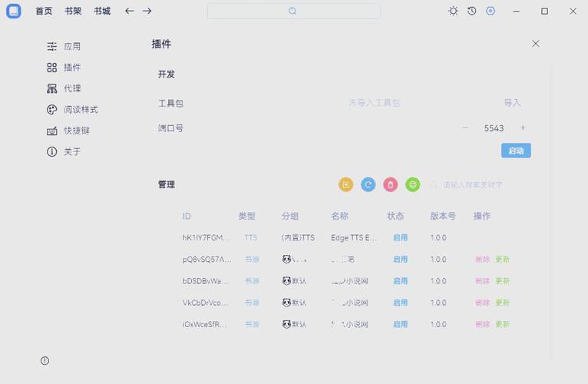Click the Edge TTS E… name cell
The width and height of the screenshot is (588, 384).
pyautogui.click(x=354, y=237)
